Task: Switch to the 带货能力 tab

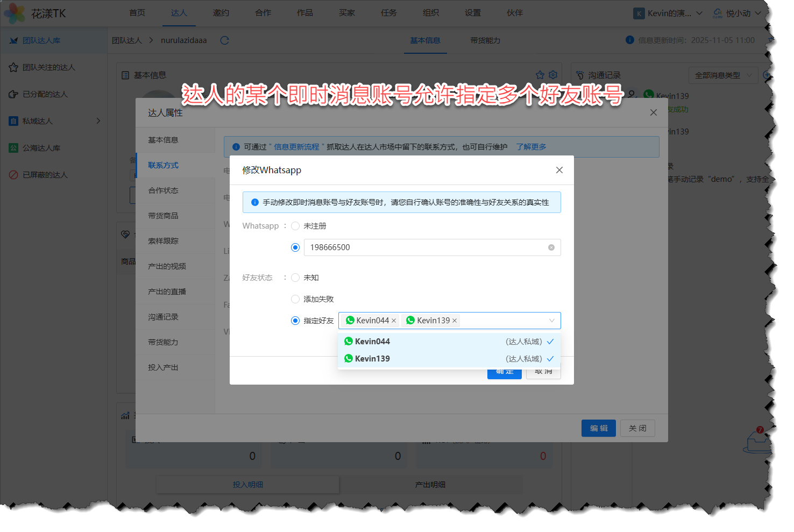Action: 485,40
